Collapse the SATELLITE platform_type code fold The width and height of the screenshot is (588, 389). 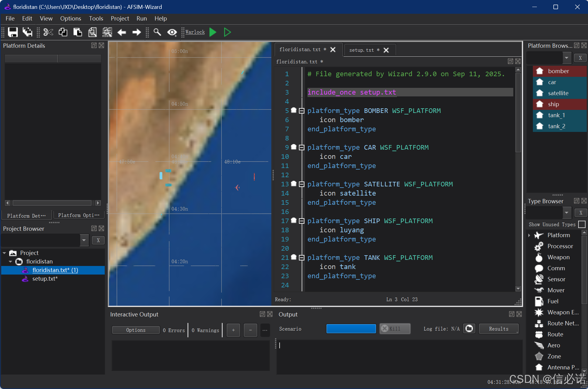(x=301, y=184)
